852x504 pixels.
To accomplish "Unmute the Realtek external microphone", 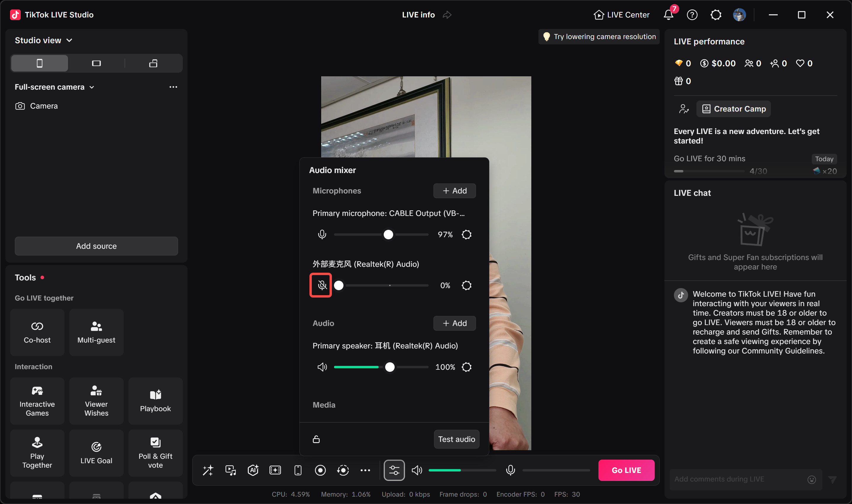I will pos(321,285).
